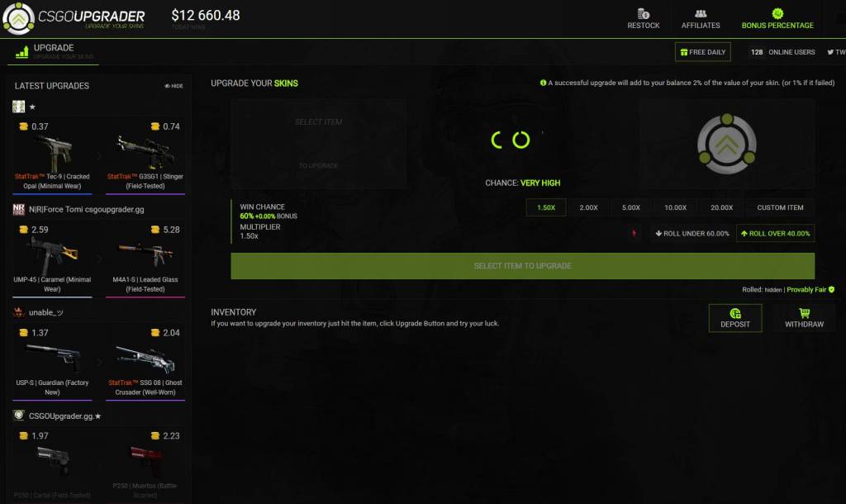Hide the Latest Upgrades panel

coord(173,86)
